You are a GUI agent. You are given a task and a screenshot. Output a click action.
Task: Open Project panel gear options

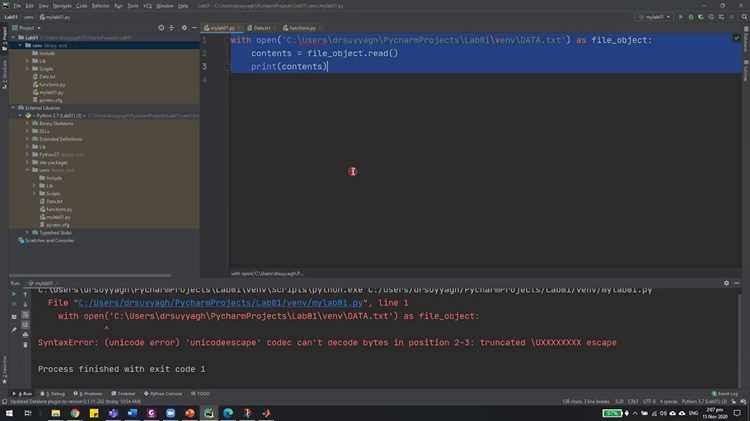[x=184, y=28]
